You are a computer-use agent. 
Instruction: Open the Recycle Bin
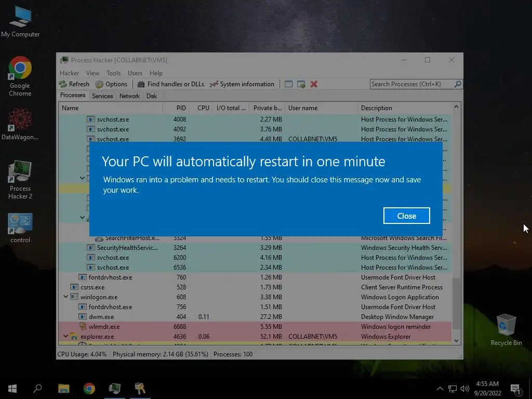point(506,330)
